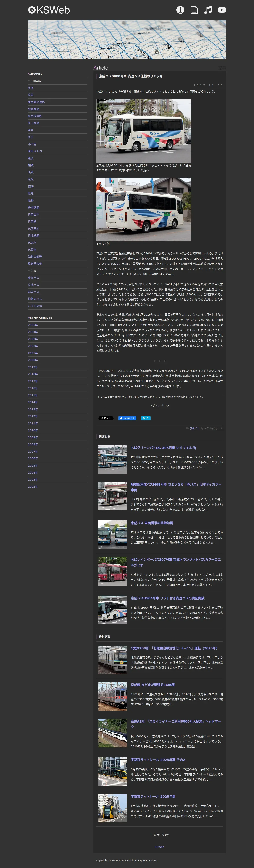Screen dimensions: 254x868
Task: Click the footnote 1 marker in article text
Action: point(177,370)
